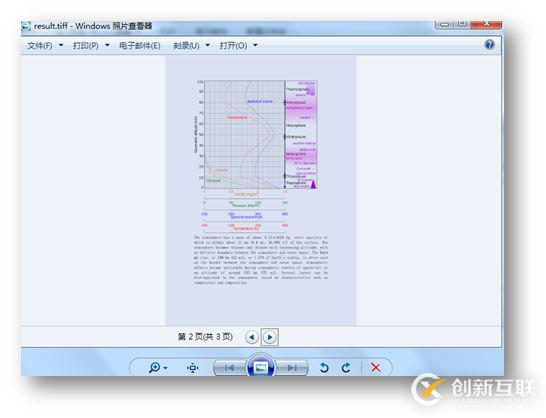Viewport: 546px width, 418px height.
Task: Rotate the image clockwise
Action: (x=346, y=367)
